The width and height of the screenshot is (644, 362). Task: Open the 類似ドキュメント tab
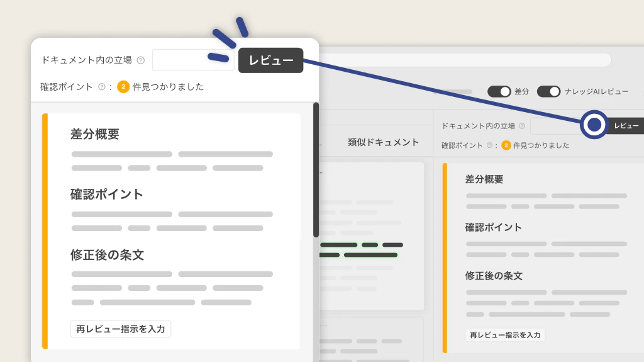click(x=383, y=142)
